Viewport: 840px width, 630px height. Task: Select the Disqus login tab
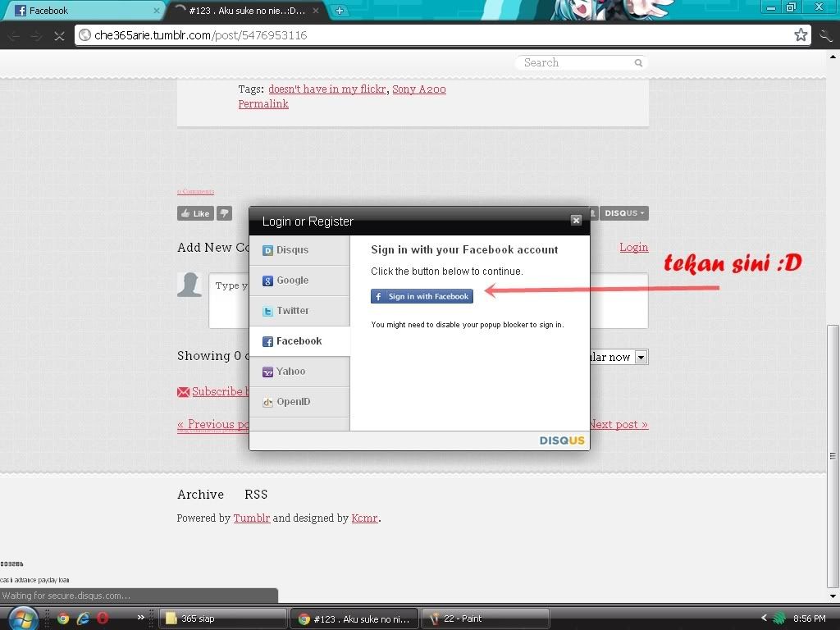[299, 250]
